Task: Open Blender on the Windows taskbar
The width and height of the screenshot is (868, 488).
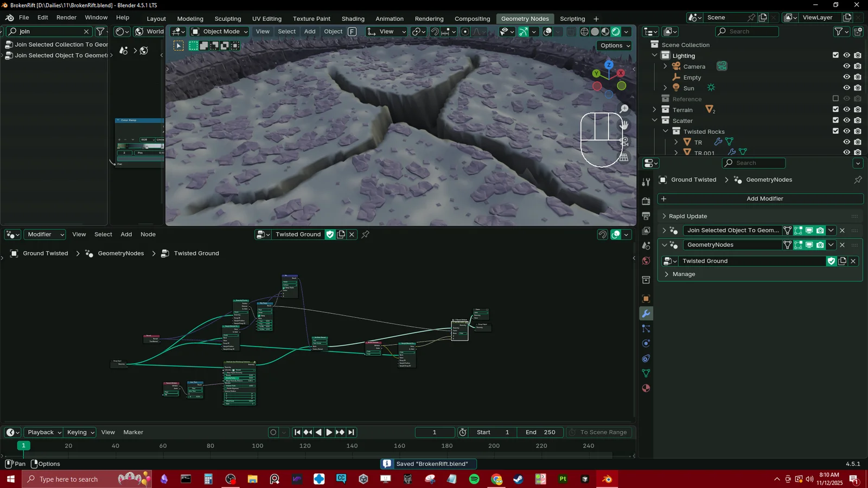Action: [x=607, y=479]
